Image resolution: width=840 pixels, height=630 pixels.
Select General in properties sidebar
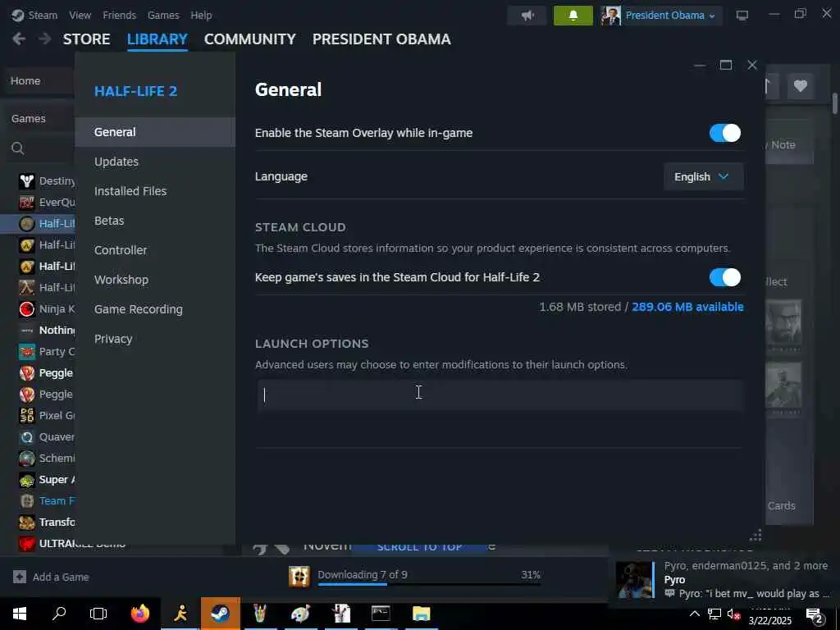[155, 132]
